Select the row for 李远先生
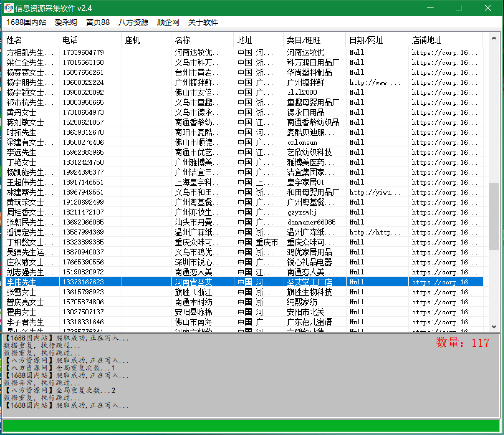 [244, 152]
